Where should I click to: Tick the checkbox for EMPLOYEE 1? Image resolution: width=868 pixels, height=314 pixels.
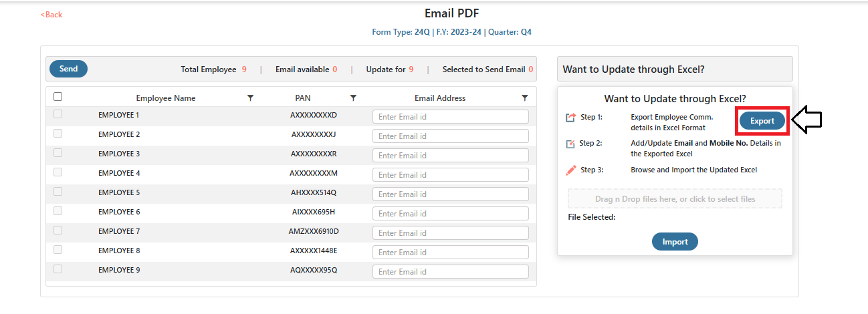pos(58,114)
